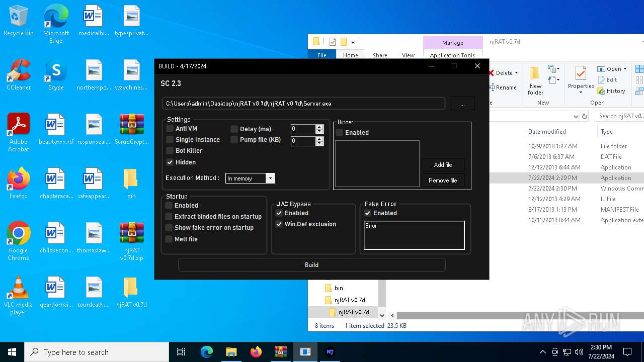Uncheck Fake Error Enabled checkbox

[x=368, y=213]
